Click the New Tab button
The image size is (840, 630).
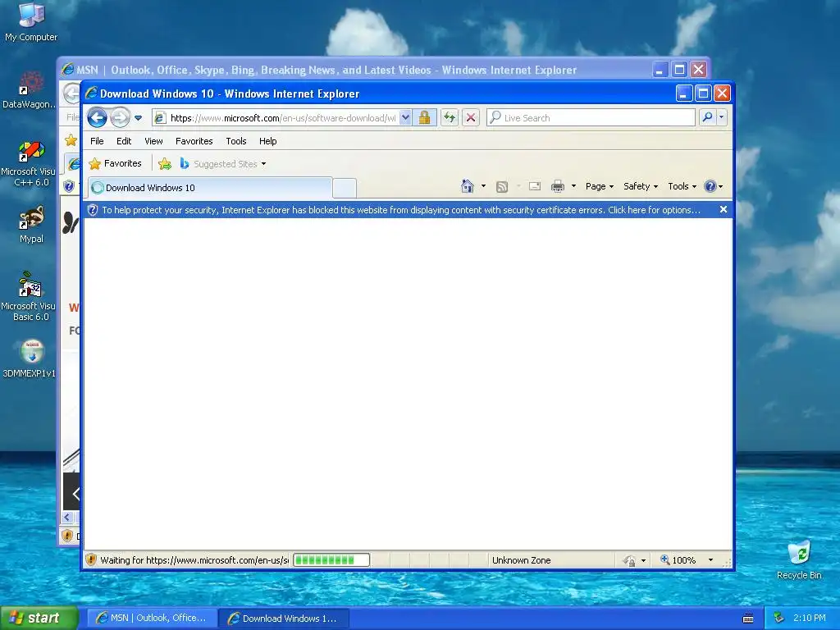click(345, 188)
